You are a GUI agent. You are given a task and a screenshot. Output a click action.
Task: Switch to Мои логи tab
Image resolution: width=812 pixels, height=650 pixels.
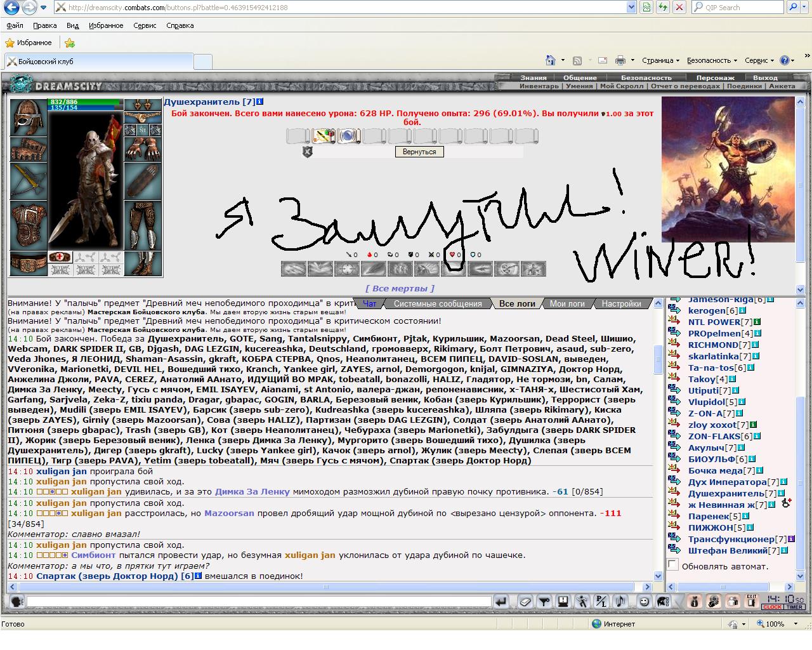click(567, 303)
